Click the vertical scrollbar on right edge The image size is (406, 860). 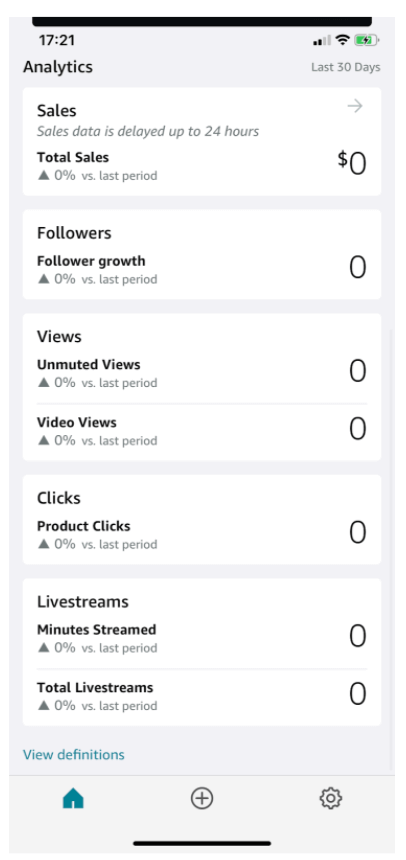pyautogui.click(x=391, y=548)
